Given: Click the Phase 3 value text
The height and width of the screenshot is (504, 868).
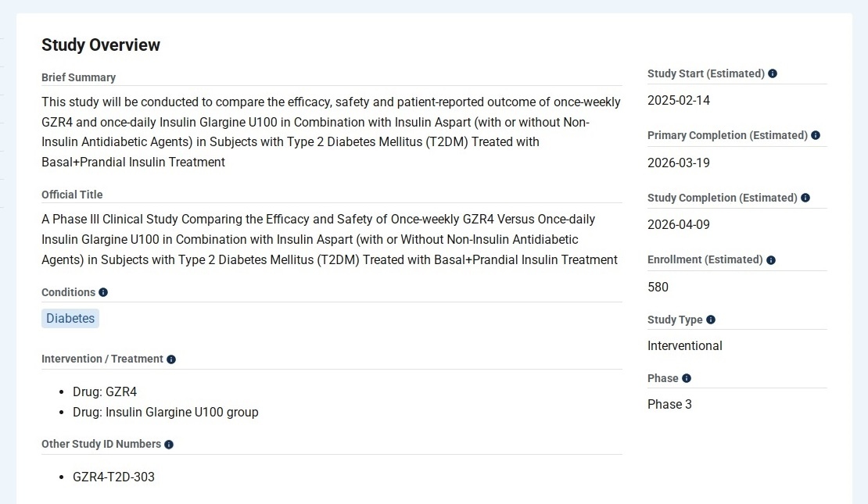Looking at the screenshot, I should coord(670,404).
